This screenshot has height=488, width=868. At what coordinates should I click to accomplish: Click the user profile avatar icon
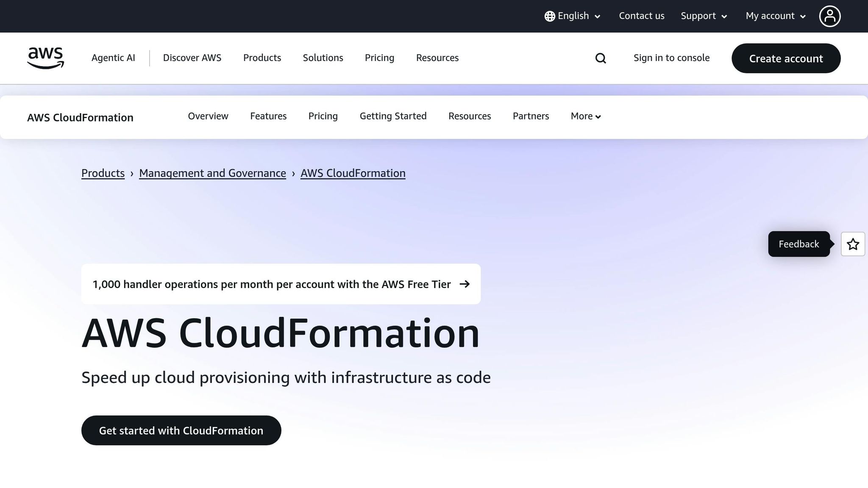coord(829,16)
